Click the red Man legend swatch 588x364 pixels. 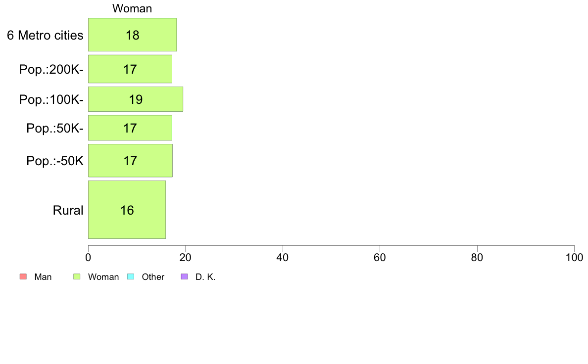(x=23, y=276)
